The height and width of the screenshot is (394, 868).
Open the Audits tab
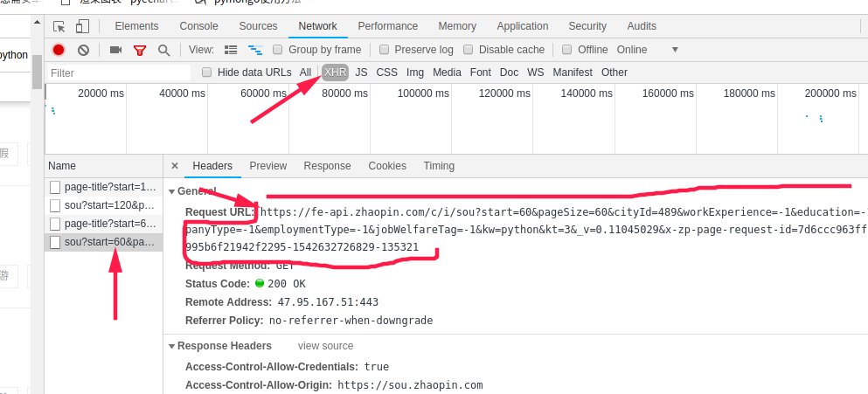(642, 26)
